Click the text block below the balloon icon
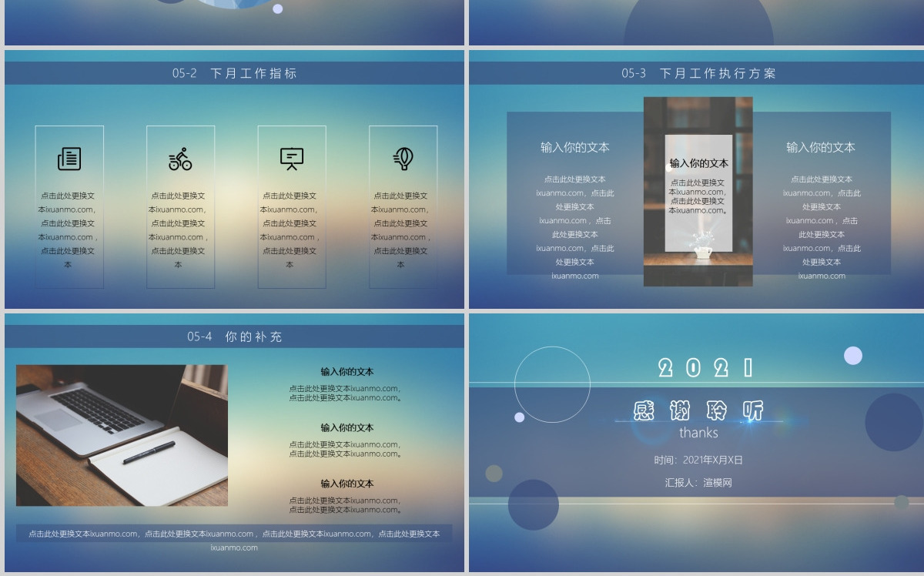The image size is (924, 576). pyautogui.click(x=400, y=229)
